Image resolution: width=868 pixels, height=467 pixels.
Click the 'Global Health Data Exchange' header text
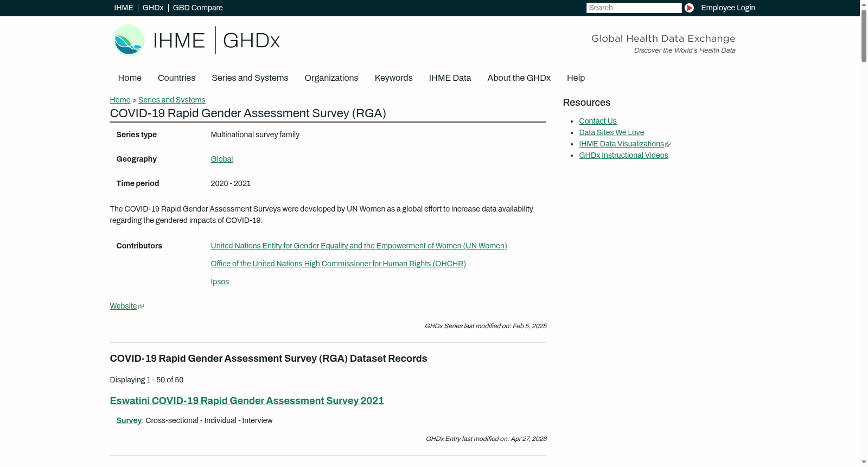pyautogui.click(x=663, y=39)
